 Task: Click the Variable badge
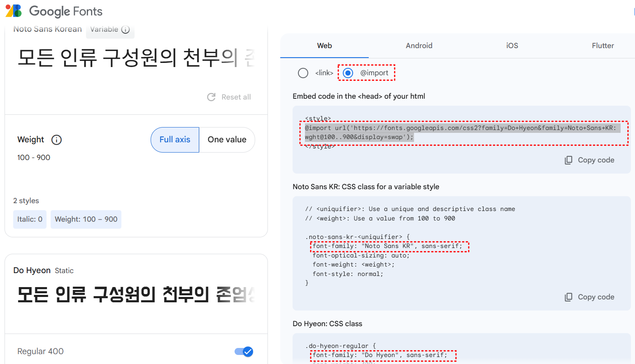pos(110,30)
